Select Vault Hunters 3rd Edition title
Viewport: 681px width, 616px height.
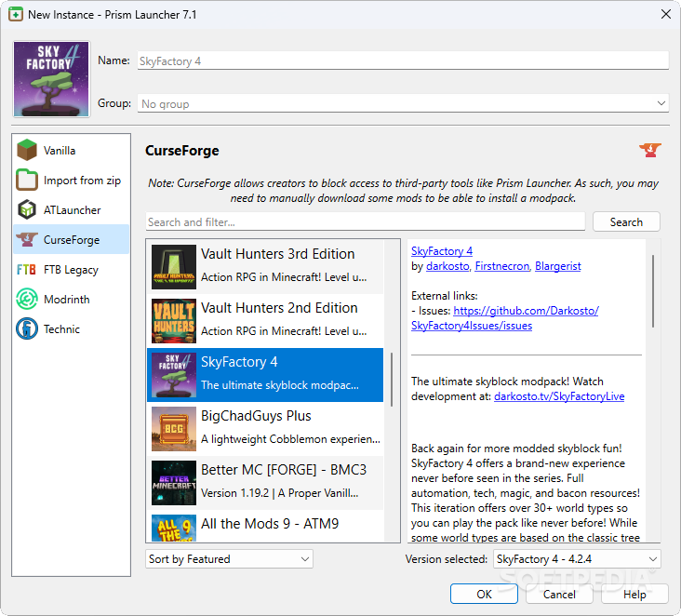[x=278, y=254]
